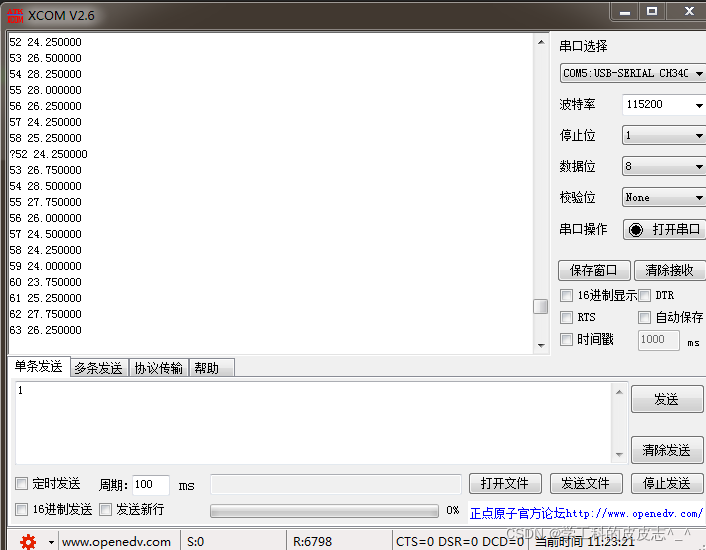Click the red gear settings icon
The height and width of the screenshot is (550, 706).
click(28, 541)
